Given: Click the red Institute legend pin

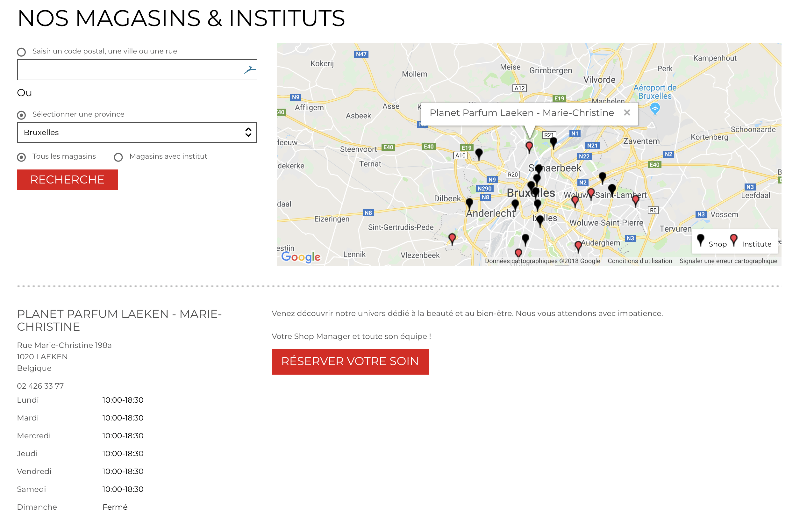Looking at the screenshot, I should [x=734, y=240].
